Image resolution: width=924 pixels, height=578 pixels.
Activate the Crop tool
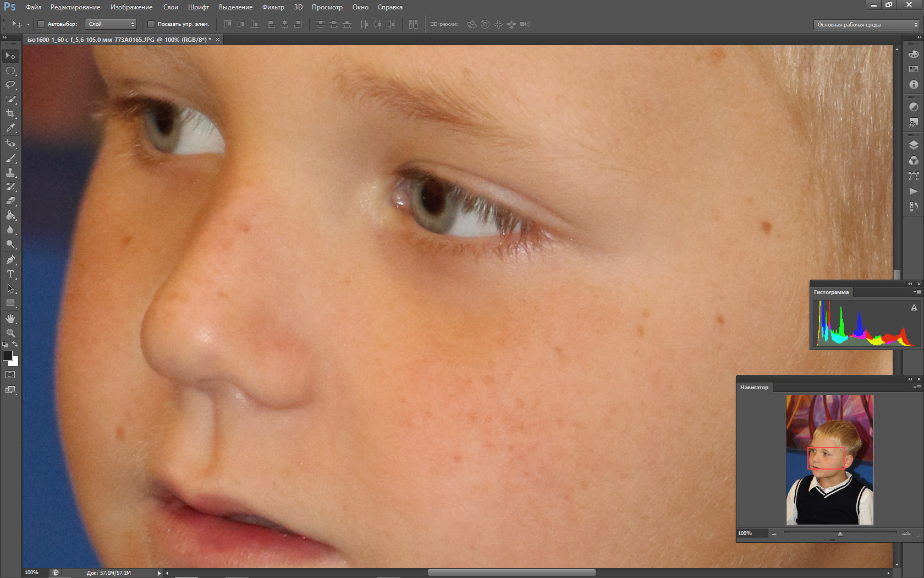(10, 113)
